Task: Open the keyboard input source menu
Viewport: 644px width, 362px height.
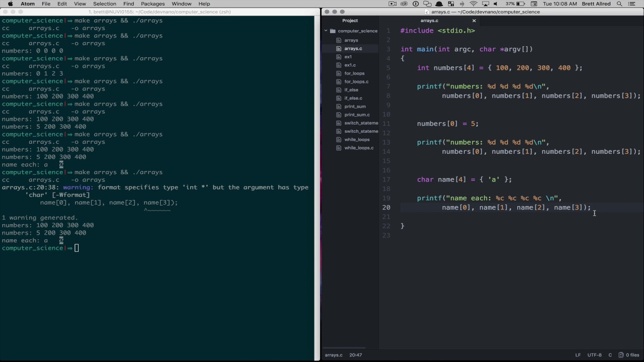Action: [533, 4]
